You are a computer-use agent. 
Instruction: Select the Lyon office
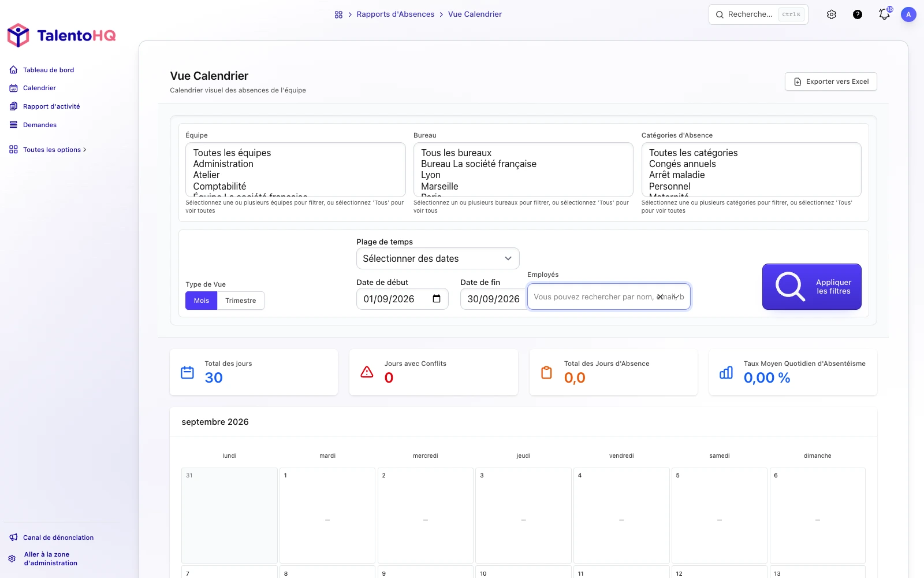pos(523,175)
